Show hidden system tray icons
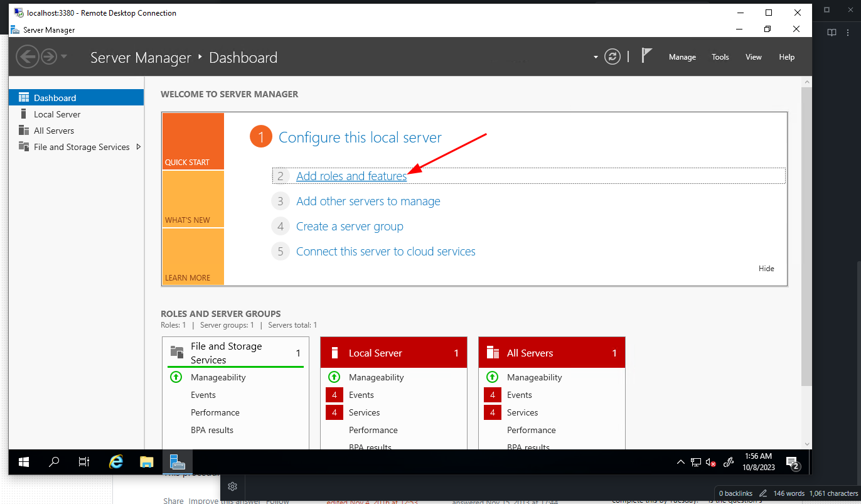Screen dimensions: 861x504 (680, 463)
